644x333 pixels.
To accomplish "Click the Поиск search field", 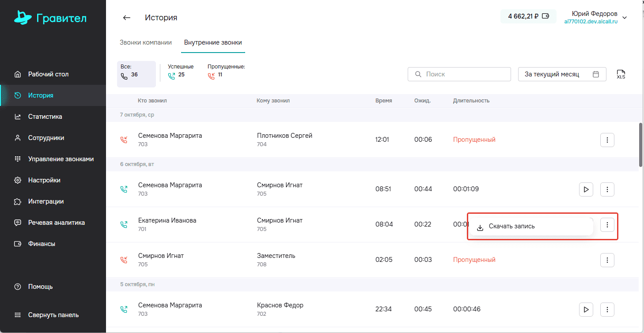I will point(459,74).
